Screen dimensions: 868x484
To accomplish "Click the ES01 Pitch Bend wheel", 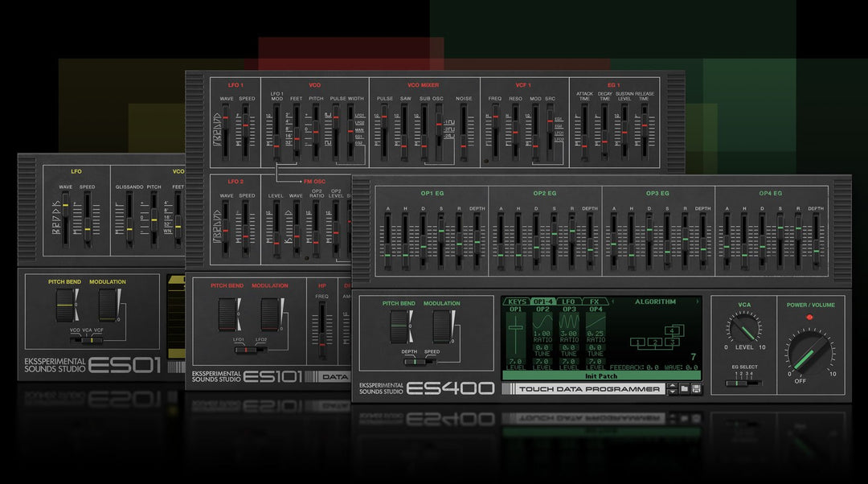I will (x=67, y=306).
